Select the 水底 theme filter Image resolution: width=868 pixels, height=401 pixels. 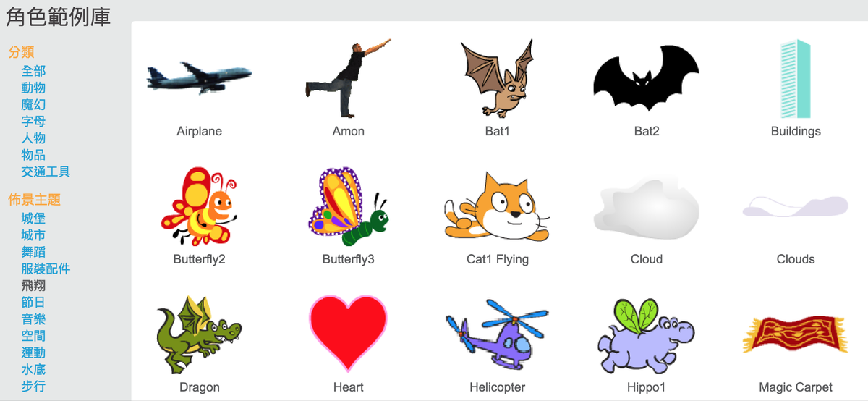[33, 369]
